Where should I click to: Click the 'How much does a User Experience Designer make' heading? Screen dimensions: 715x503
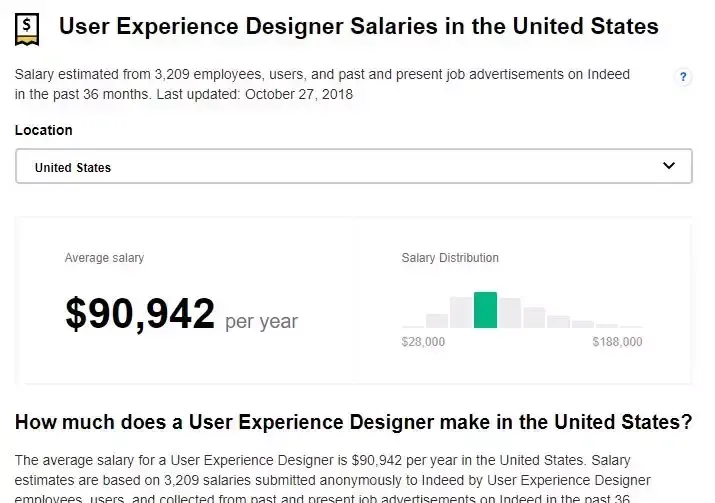[353, 422]
